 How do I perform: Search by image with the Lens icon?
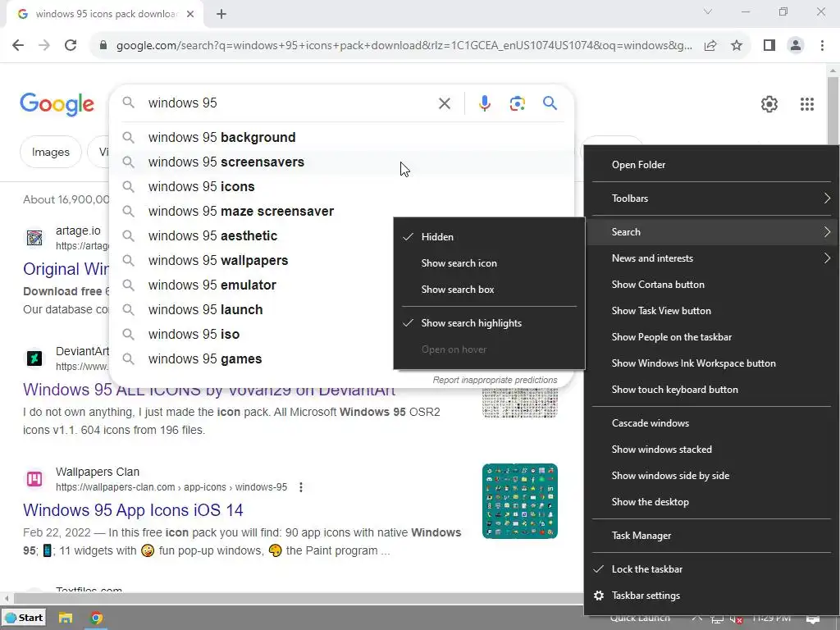coord(517,103)
